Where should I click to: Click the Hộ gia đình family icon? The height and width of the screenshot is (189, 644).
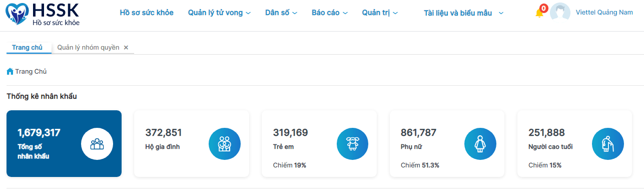pyautogui.click(x=225, y=144)
